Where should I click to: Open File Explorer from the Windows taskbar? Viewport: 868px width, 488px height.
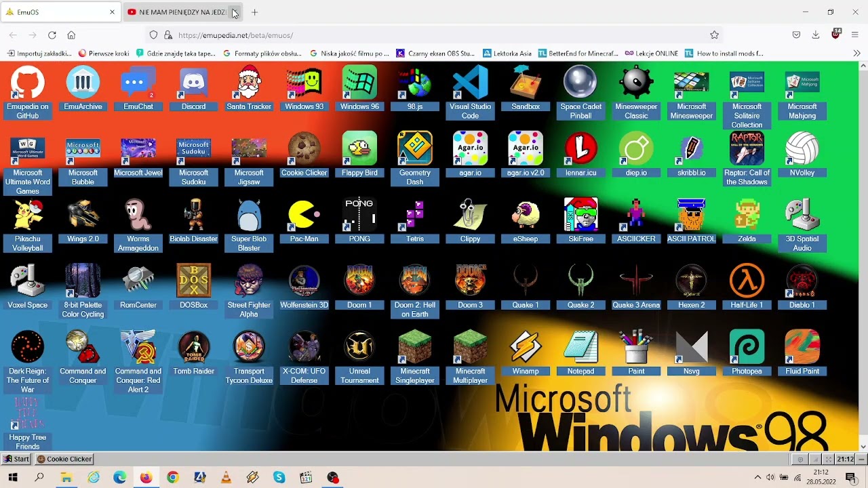tap(66, 478)
